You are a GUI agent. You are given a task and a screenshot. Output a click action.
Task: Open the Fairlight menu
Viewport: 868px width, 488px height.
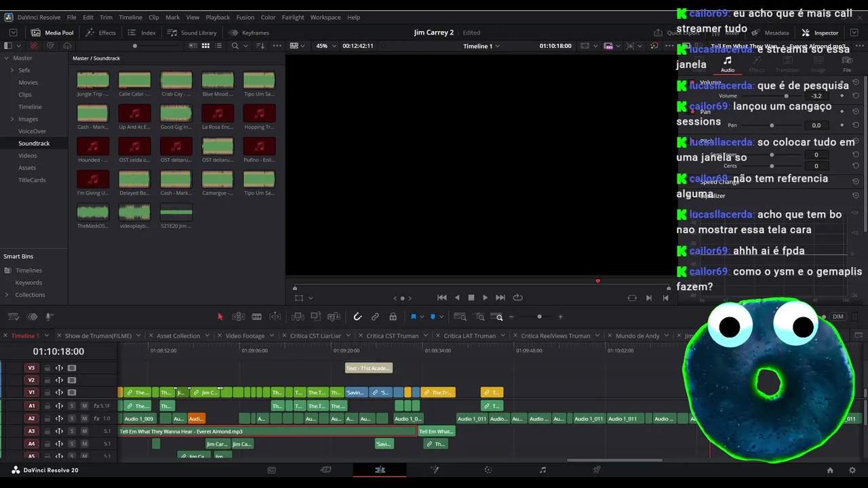pos(293,17)
